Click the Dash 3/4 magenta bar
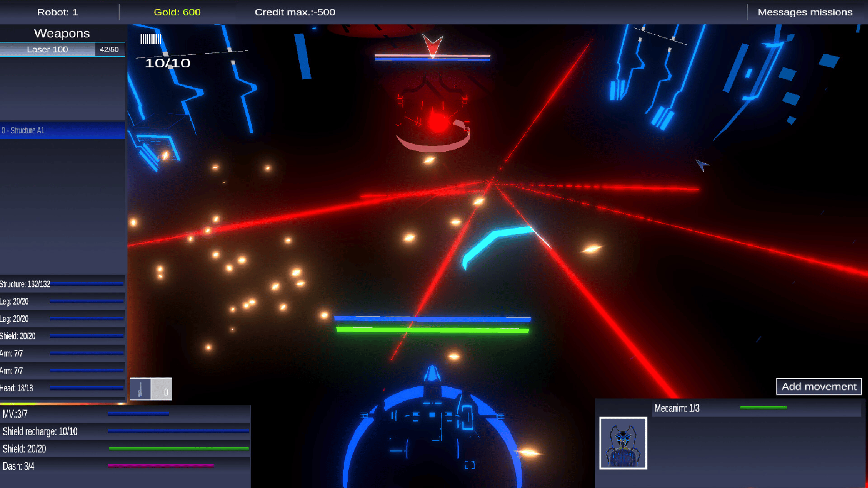The width and height of the screenshot is (868, 488). (x=160, y=465)
